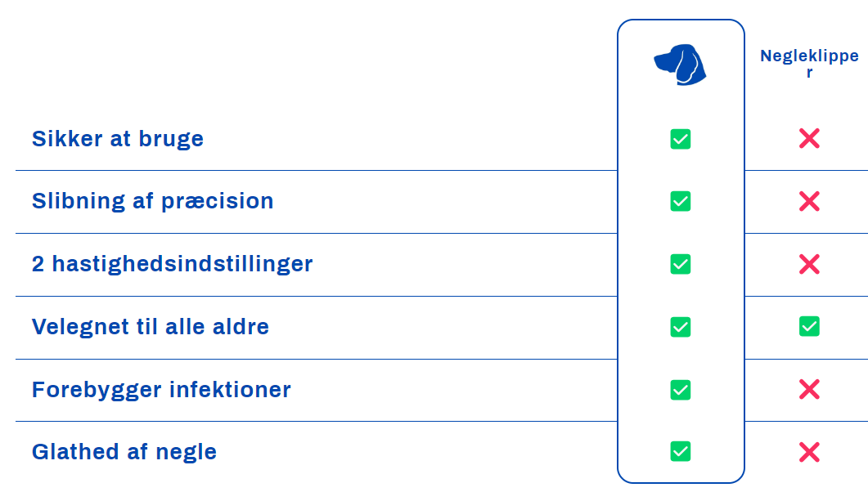Click the Velegnet til alle aldre label
Image resolution: width=868 pixels, height=501 pixels.
click(150, 327)
